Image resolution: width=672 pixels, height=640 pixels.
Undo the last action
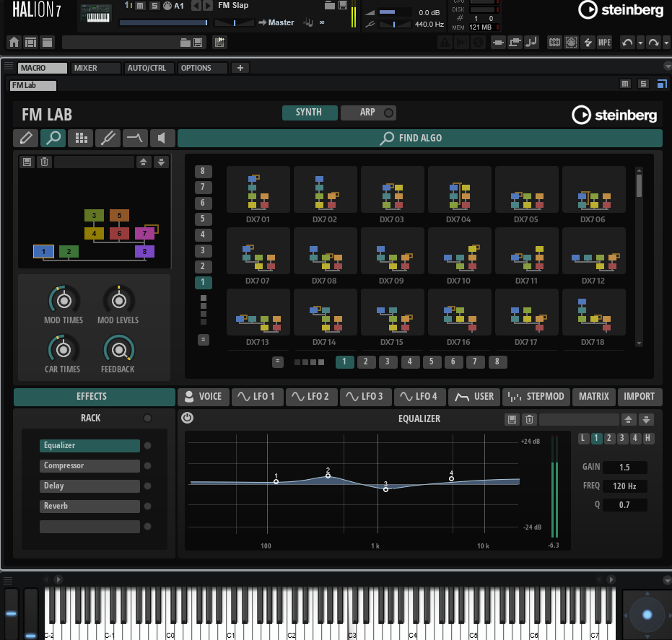(627, 43)
